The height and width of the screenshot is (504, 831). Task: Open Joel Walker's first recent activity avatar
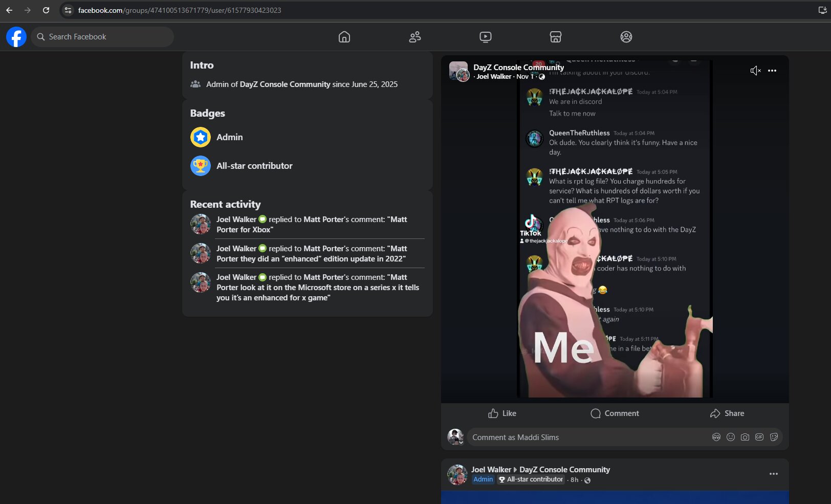[x=201, y=224]
